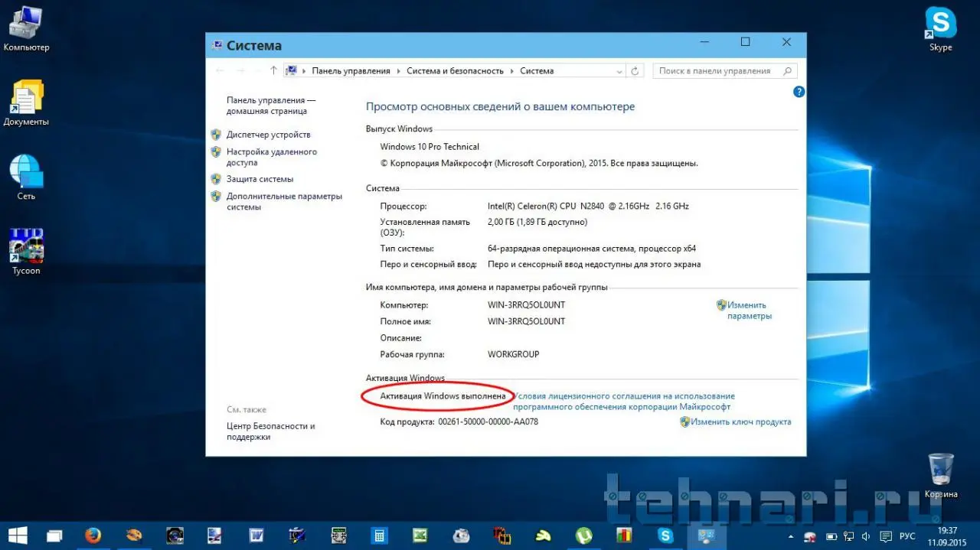This screenshot has width=980, height=550.
Task: Open Firefox from the taskbar
Action: click(93, 535)
